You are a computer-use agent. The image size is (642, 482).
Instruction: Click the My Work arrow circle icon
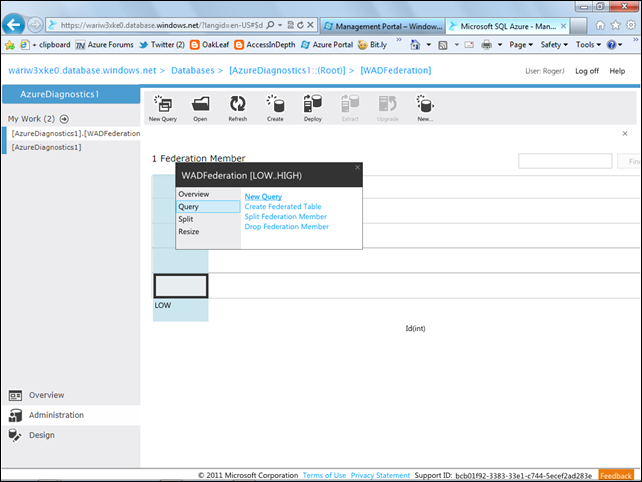click(x=64, y=119)
